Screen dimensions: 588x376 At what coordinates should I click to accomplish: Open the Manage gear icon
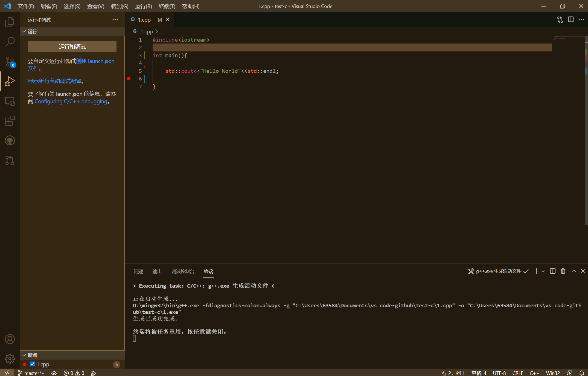point(10,358)
